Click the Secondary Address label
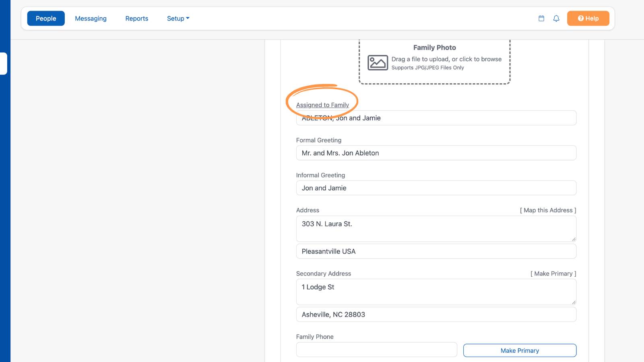 [324, 274]
